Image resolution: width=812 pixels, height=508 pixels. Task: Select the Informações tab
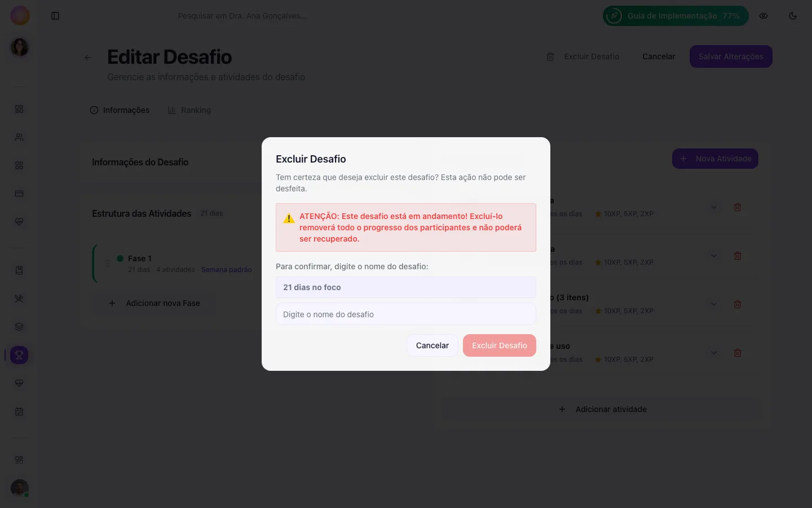120,110
